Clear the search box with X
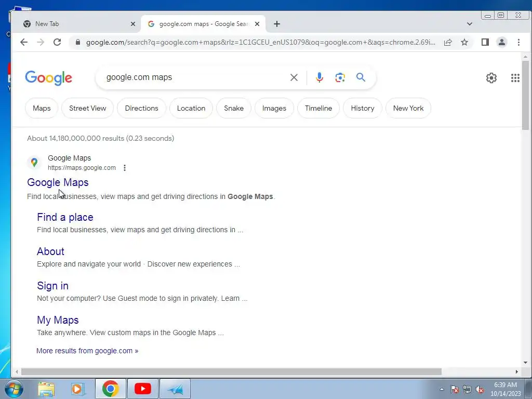This screenshot has width=532, height=399. click(x=294, y=78)
